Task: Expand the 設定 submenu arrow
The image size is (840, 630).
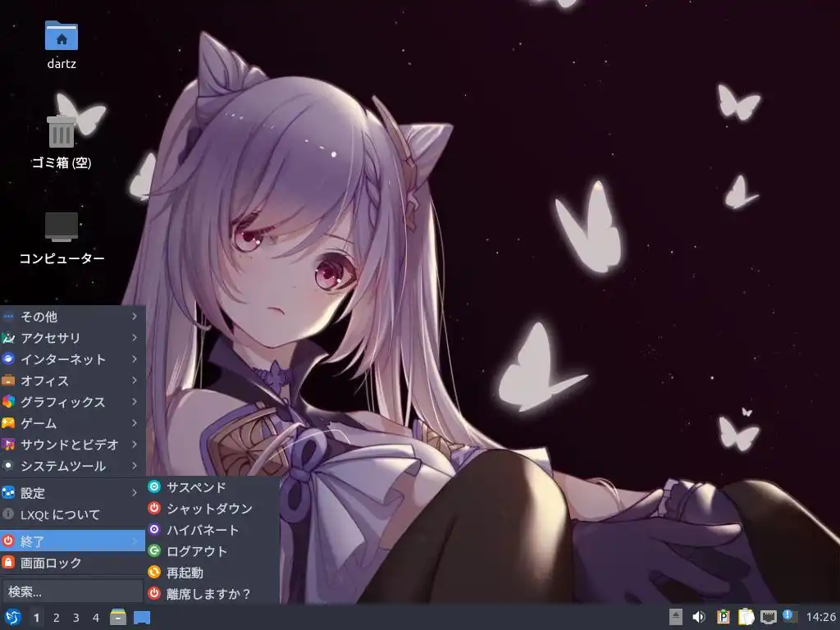Action: [x=135, y=493]
